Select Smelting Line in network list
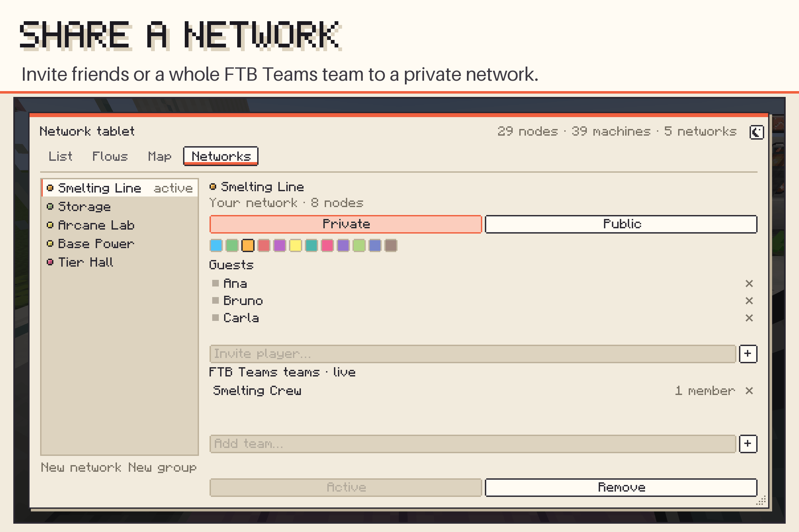The width and height of the screenshot is (799, 532). 120,188
